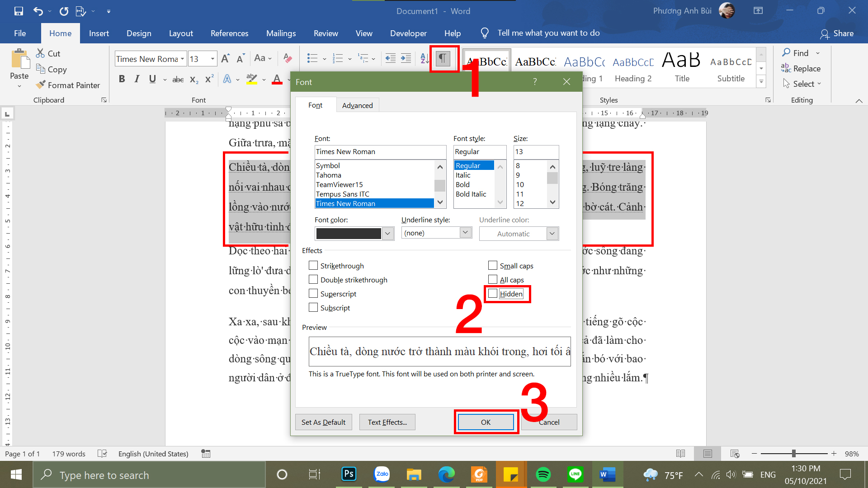Toggle Bold formatting in ribbon
This screenshot has width=868, height=488.
coord(122,79)
